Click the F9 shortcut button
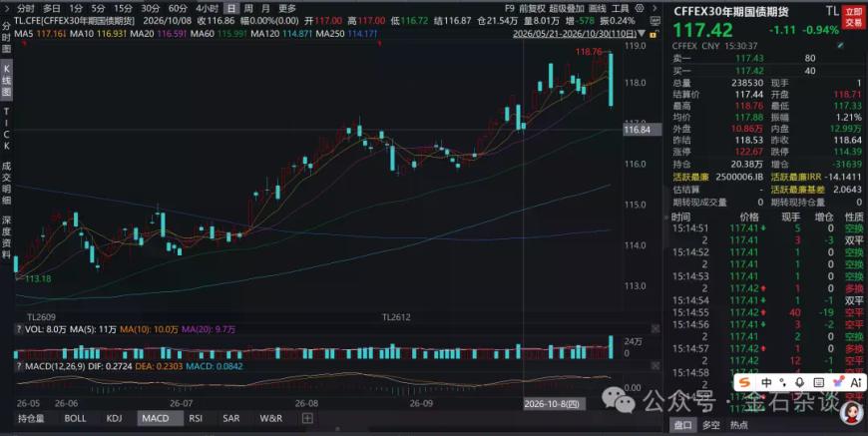 point(510,8)
